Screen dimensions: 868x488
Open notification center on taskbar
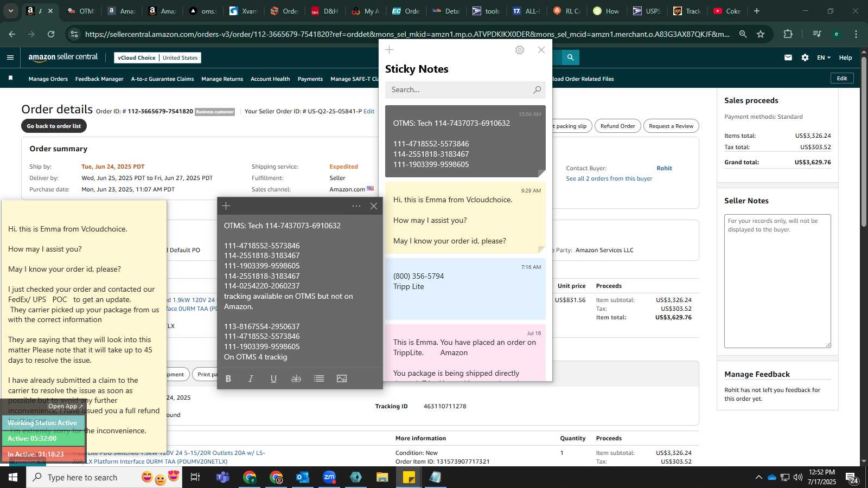[851, 478]
